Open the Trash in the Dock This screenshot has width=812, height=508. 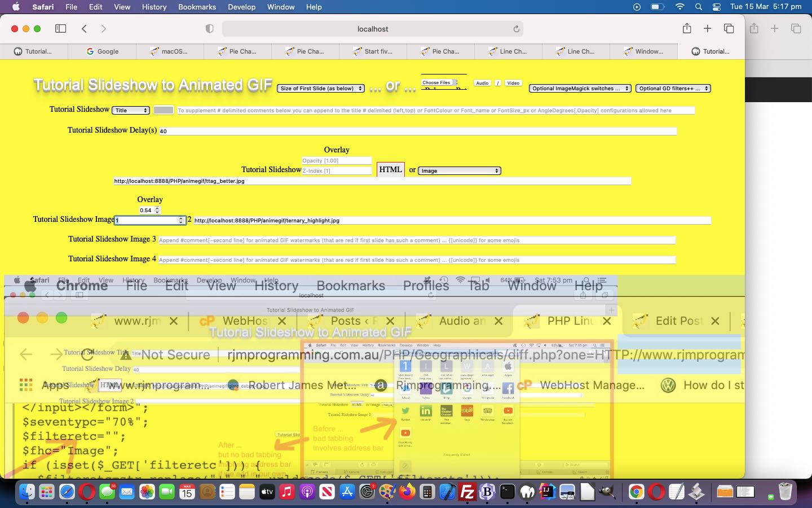tap(785, 492)
